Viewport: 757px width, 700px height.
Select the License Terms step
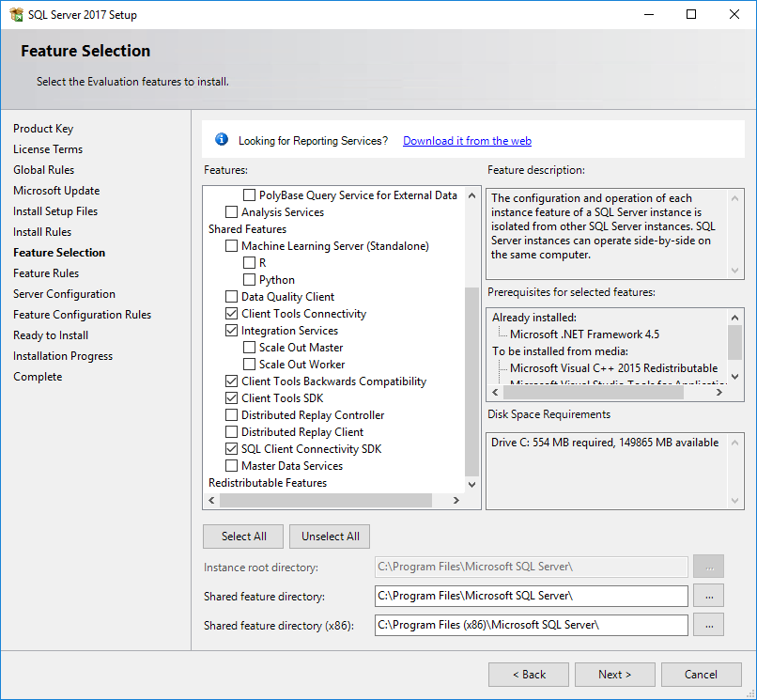click(48, 149)
